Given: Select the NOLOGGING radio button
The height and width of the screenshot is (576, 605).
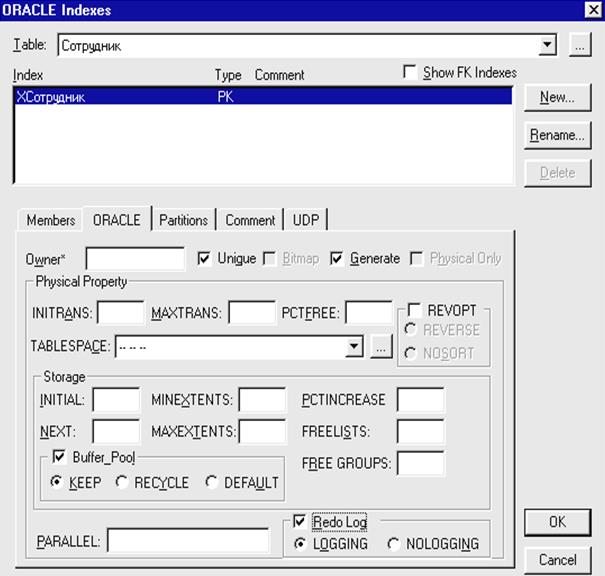Looking at the screenshot, I should coord(393,544).
